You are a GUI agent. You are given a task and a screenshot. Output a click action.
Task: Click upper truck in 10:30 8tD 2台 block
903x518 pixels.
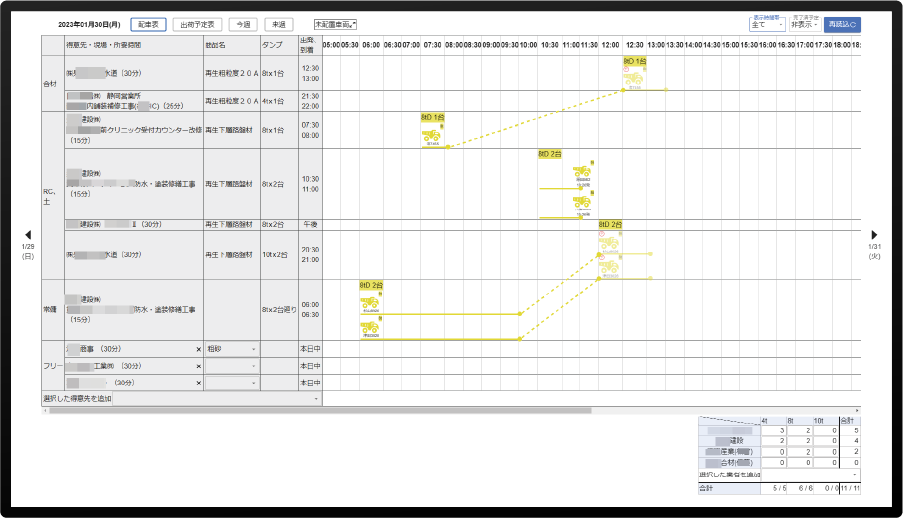tap(581, 172)
